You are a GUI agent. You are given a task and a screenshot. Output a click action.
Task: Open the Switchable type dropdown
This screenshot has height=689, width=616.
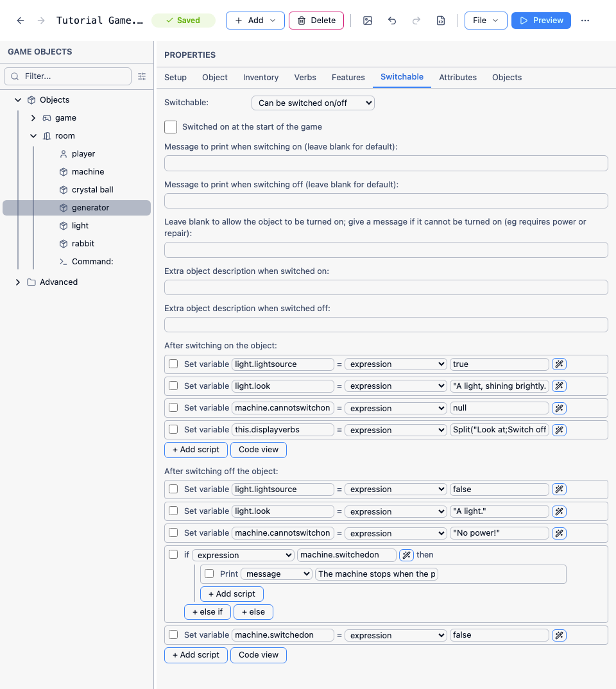[x=313, y=103]
